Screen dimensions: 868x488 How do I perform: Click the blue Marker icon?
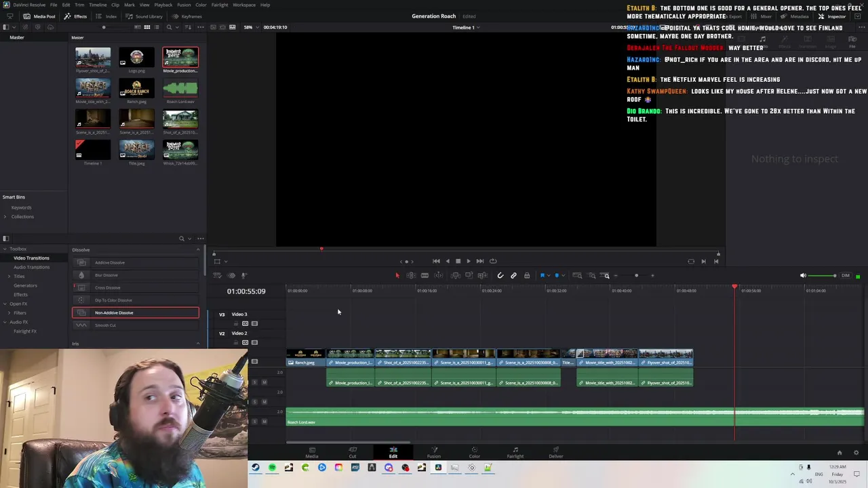click(x=557, y=275)
